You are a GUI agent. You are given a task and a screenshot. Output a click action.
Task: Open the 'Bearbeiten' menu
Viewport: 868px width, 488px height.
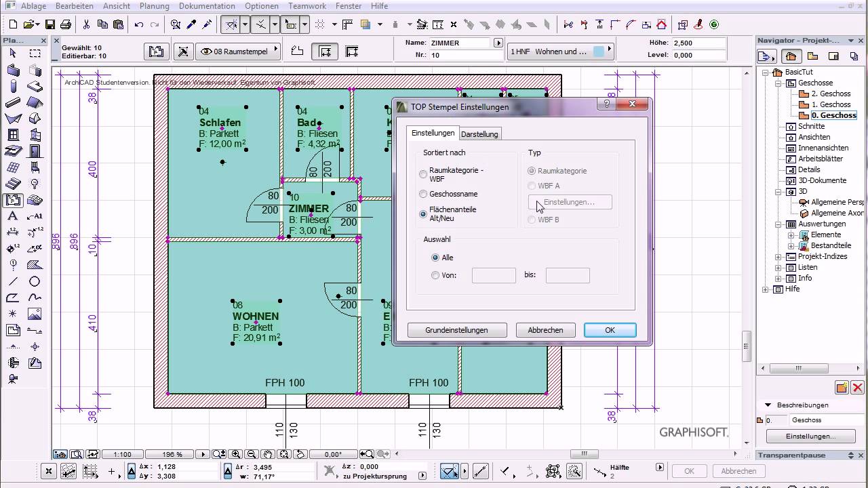click(x=75, y=6)
